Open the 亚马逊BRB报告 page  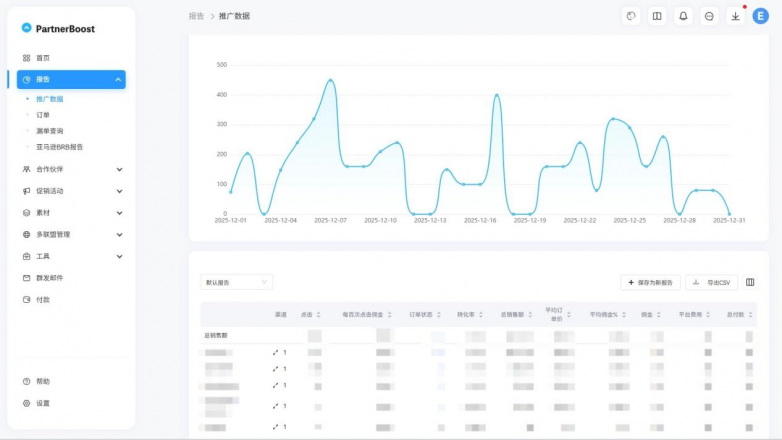tap(60, 147)
